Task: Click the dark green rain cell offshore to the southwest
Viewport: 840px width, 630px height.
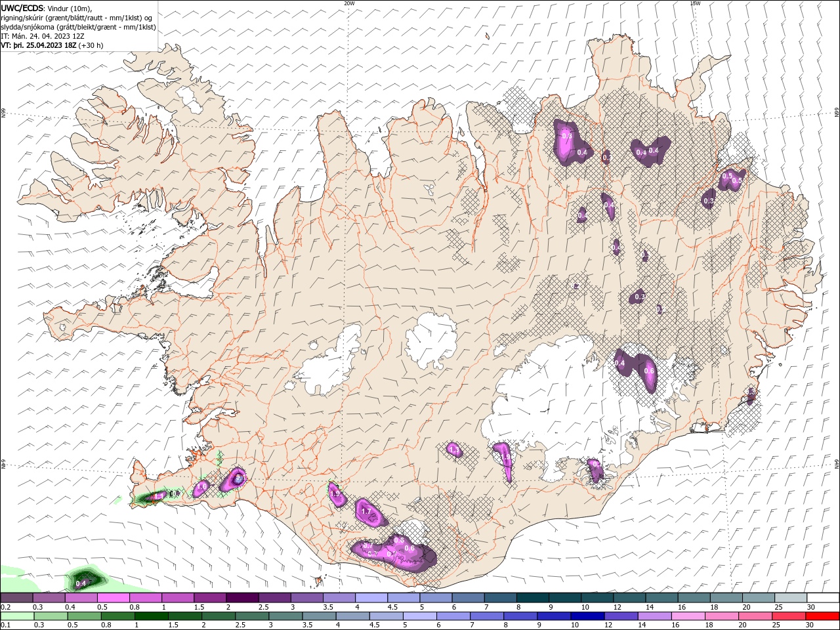Action: 87,580
